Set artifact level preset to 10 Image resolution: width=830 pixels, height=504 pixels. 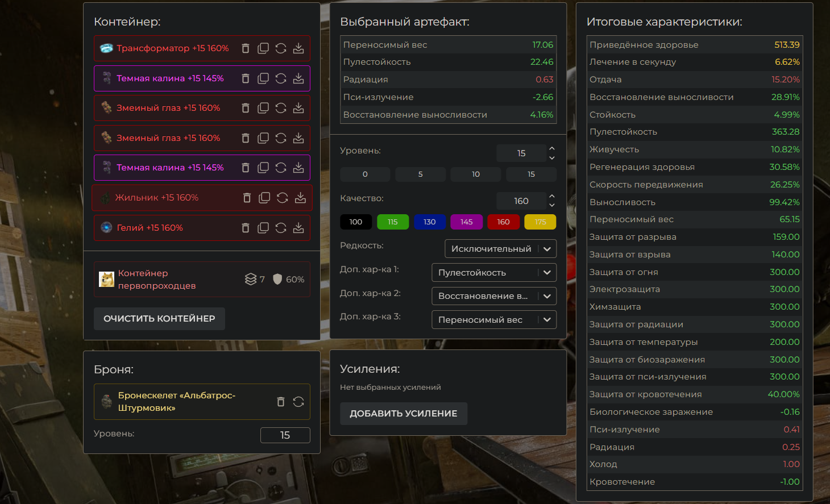476,174
